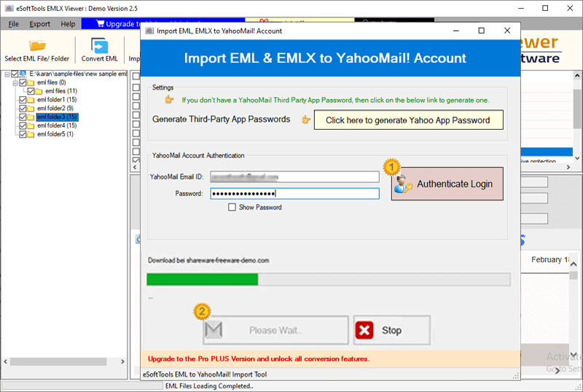583x392 pixels.
Task: Click the Convert EML toolbar icon
Action: pyautogui.click(x=99, y=46)
